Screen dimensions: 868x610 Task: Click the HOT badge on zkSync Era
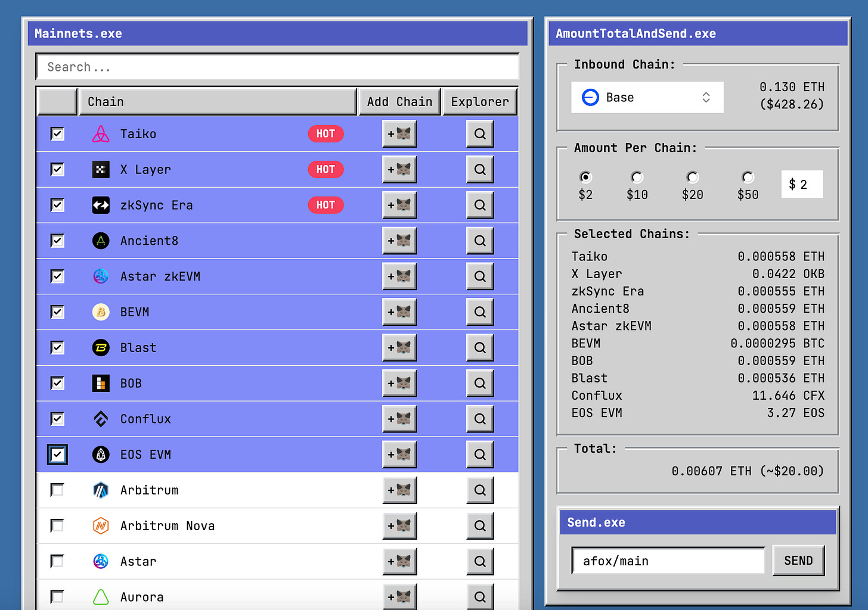click(x=325, y=205)
